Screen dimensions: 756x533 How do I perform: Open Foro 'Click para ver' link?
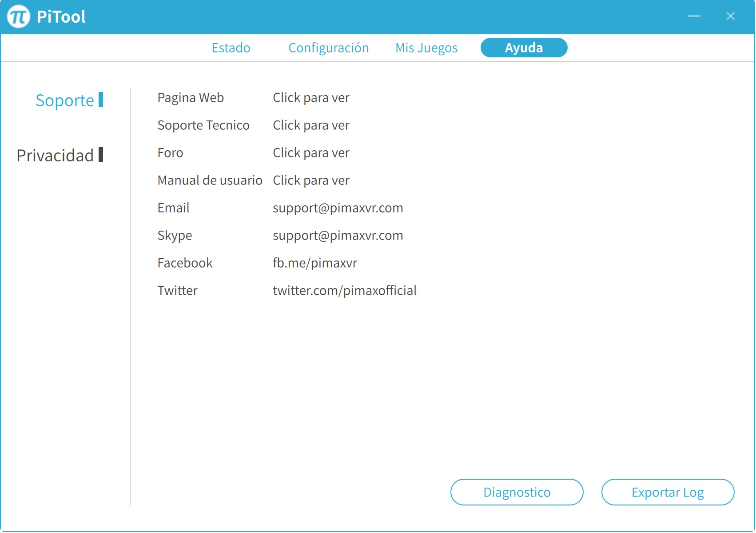[311, 153]
